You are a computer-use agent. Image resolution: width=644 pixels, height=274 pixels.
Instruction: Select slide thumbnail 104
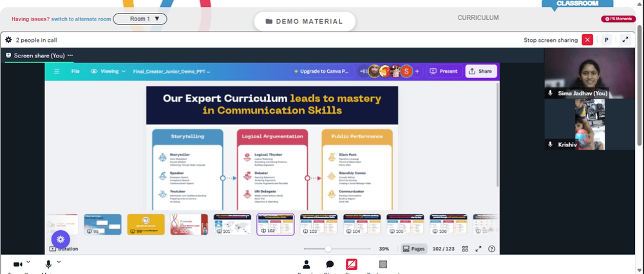tap(362, 224)
